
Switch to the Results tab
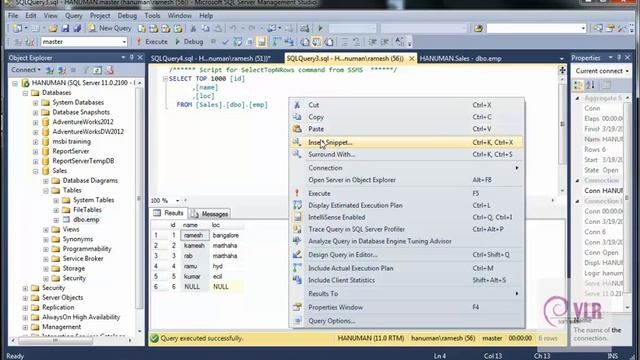pyautogui.click(x=169, y=213)
